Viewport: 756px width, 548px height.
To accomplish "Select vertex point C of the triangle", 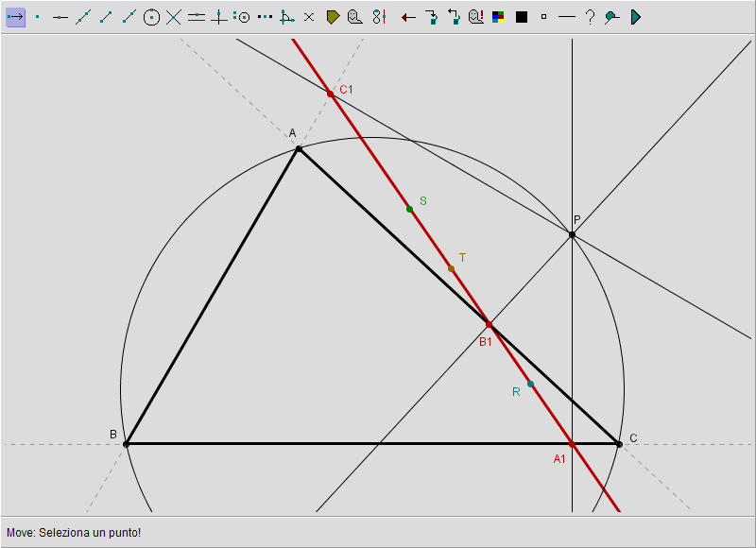I will tap(619, 444).
